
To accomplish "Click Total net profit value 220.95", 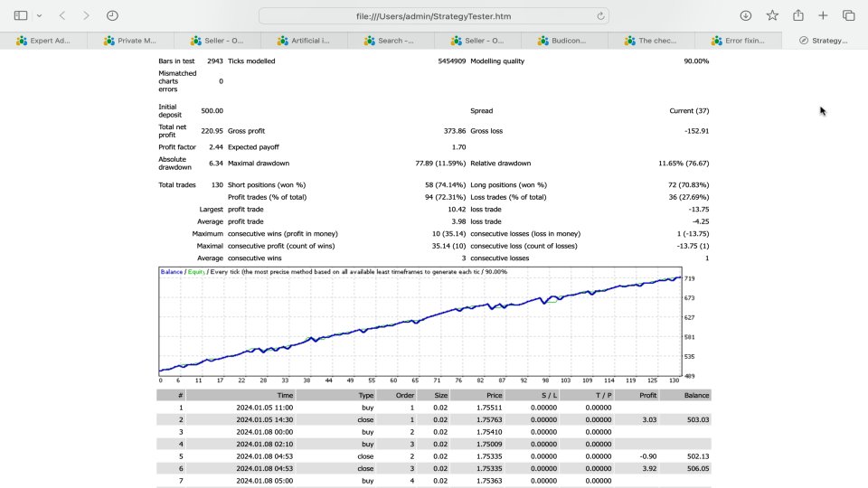I will 212,131.
